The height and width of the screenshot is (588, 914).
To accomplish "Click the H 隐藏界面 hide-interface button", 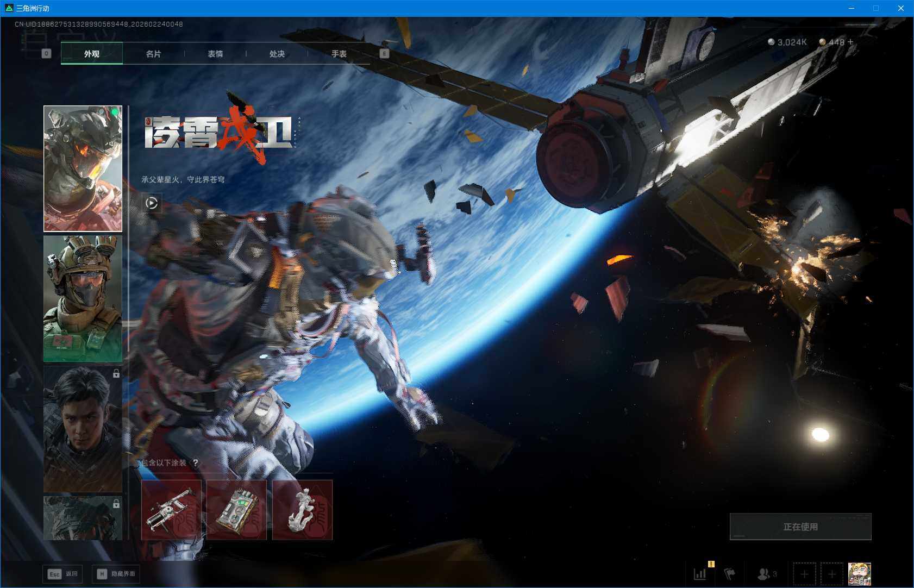I will 116,574.
